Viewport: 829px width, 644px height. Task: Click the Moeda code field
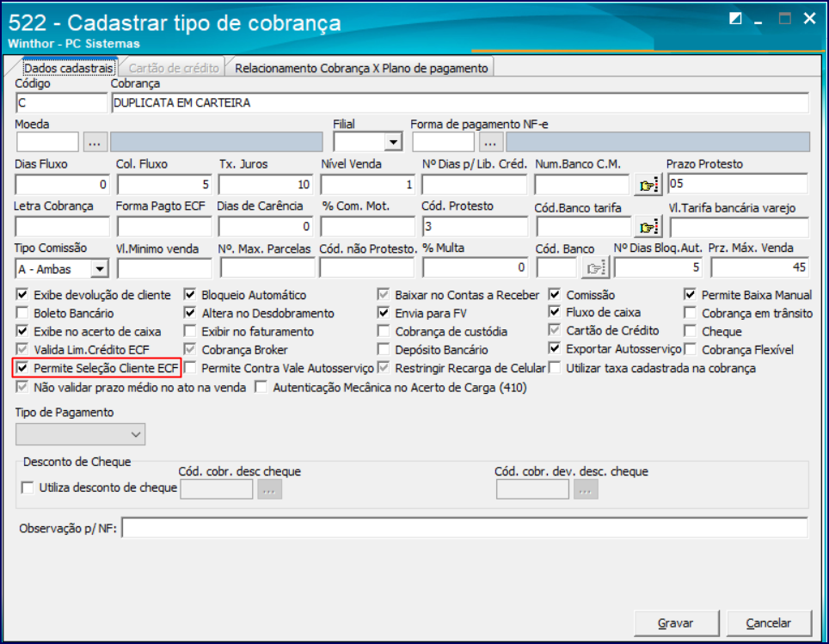(x=47, y=142)
